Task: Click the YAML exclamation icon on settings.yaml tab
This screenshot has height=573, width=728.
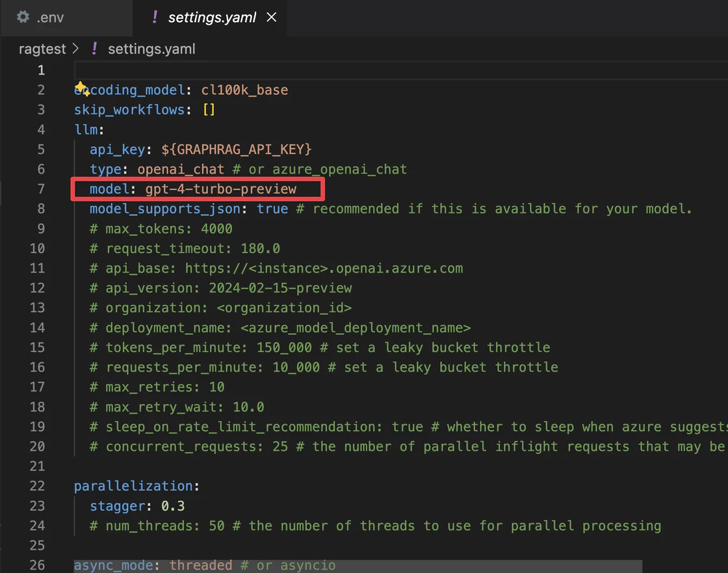Action: click(155, 17)
